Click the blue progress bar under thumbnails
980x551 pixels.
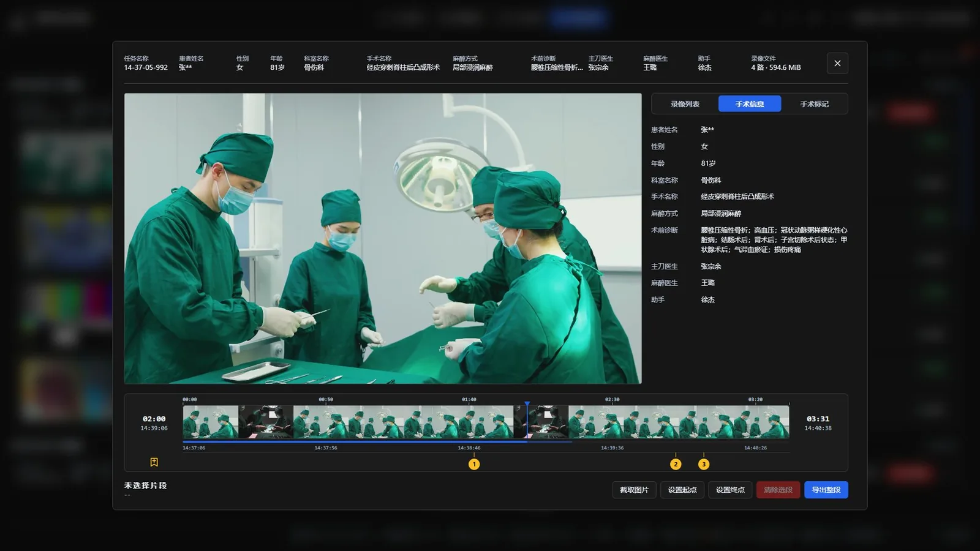[355, 441]
